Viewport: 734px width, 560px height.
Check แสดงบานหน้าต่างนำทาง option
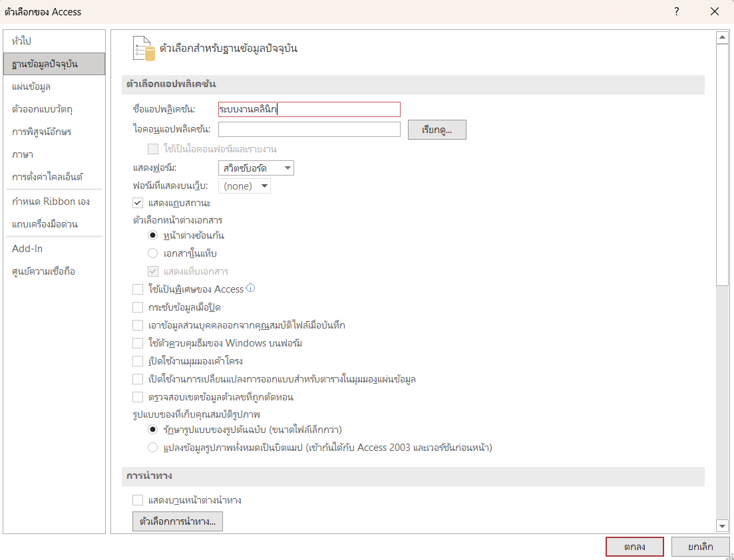[138, 500]
